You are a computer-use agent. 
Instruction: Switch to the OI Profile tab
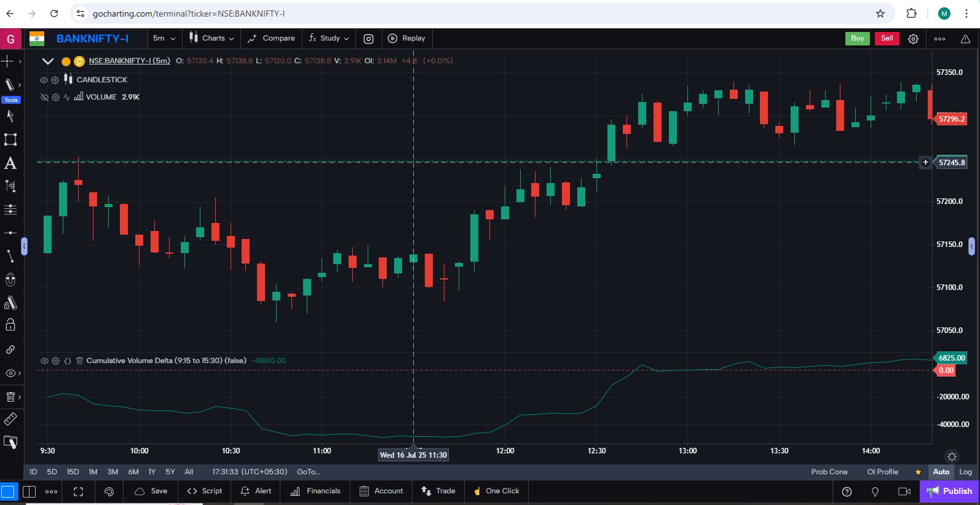pyautogui.click(x=882, y=472)
